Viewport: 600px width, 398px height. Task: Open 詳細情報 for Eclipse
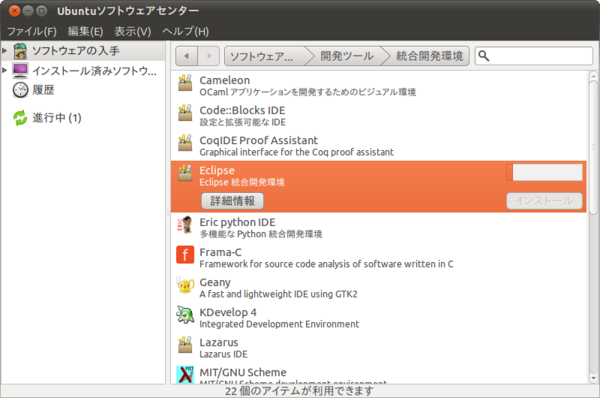[x=233, y=201]
